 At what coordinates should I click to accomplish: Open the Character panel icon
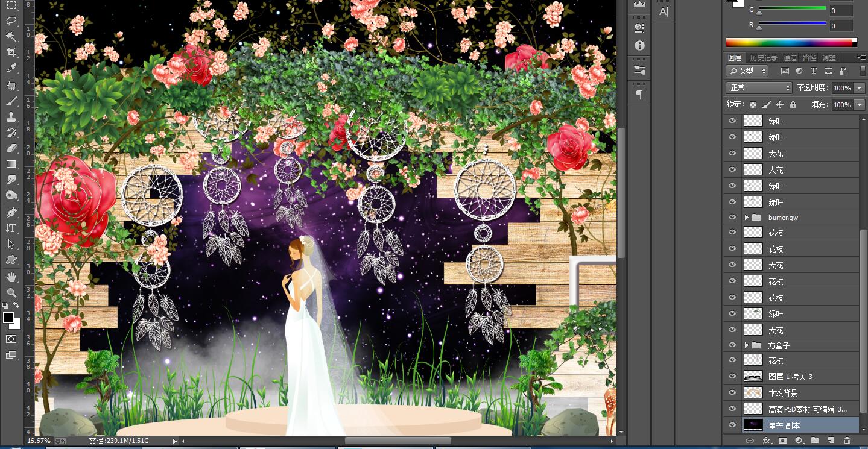pyautogui.click(x=664, y=11)
